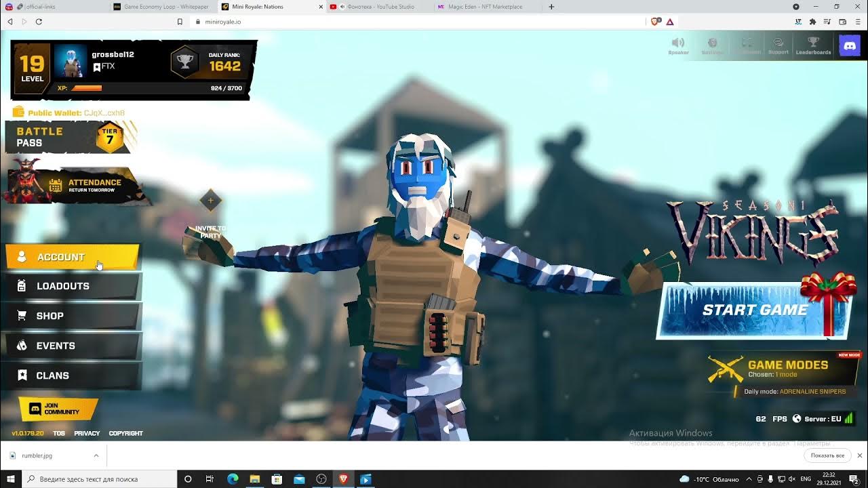Open the Privacy link

click(x=87, y=433)
